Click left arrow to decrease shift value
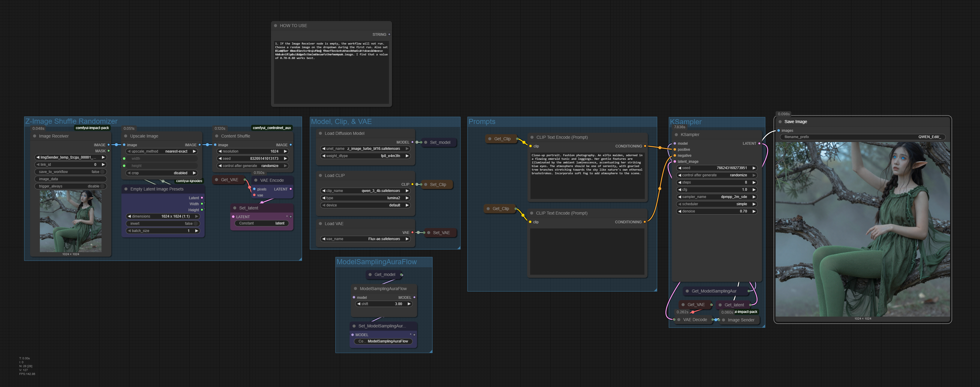This screenshot has width=980, height=387. (x=358, y=304)
